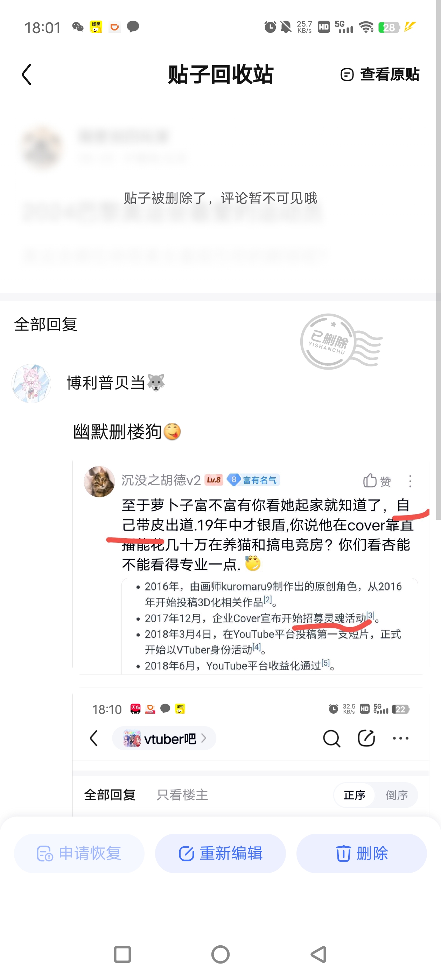Screen dimensions: 441x980
Task: Like the 沉没之胡德v2 comment
Action: coord(376,481)
